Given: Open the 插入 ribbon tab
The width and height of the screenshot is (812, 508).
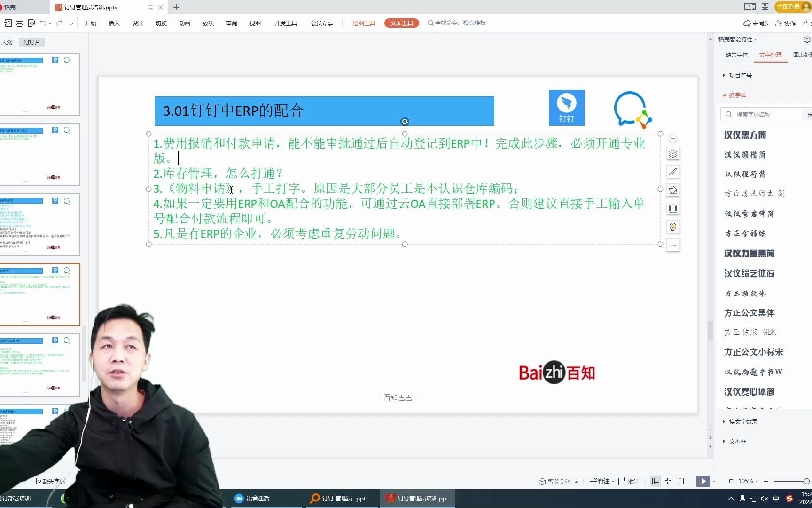Looking at the screenshot, I should (x=114, y=23).
